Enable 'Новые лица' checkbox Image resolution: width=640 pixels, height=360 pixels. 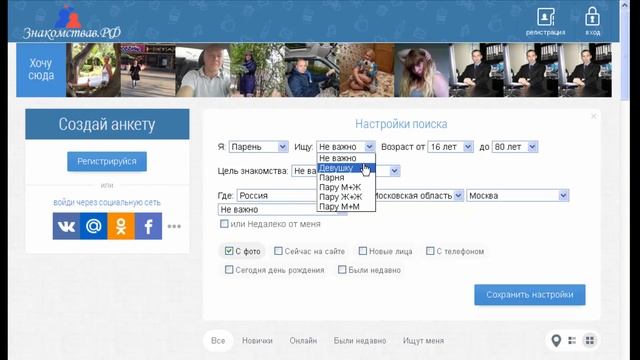tap(362, 251)
